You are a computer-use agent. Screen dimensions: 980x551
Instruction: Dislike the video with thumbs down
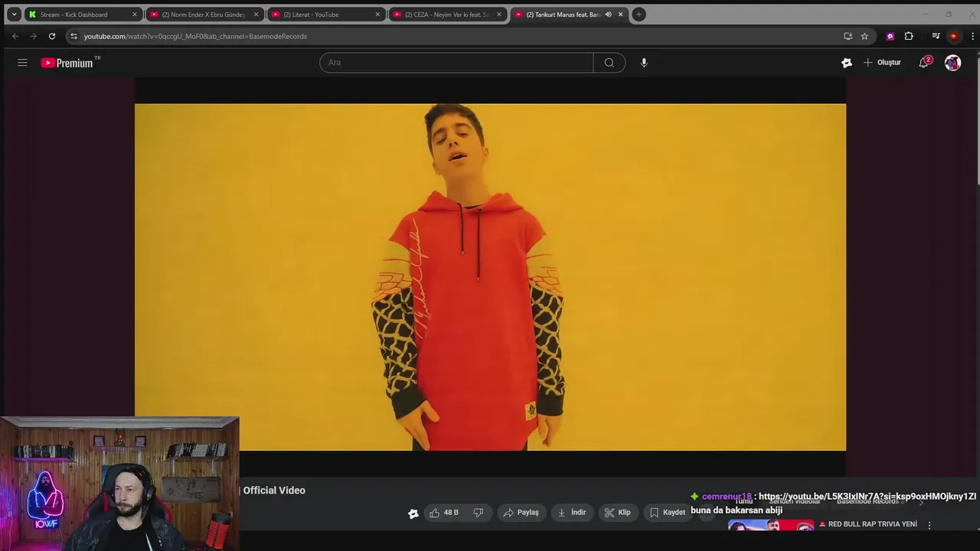(x=479, y=513)
